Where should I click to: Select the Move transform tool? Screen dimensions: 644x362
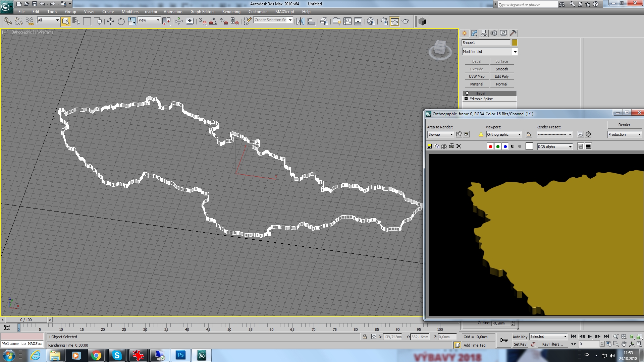[110, 22]
